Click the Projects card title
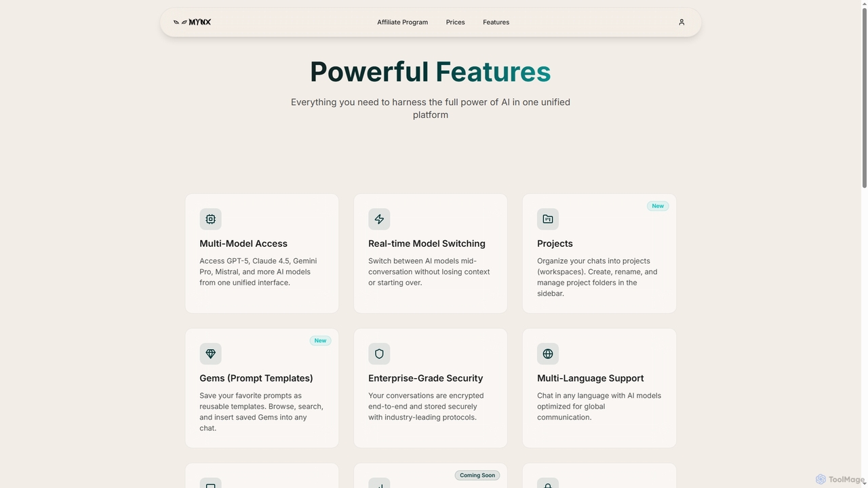This screenshot has width=868, height=488. point(555,243)
